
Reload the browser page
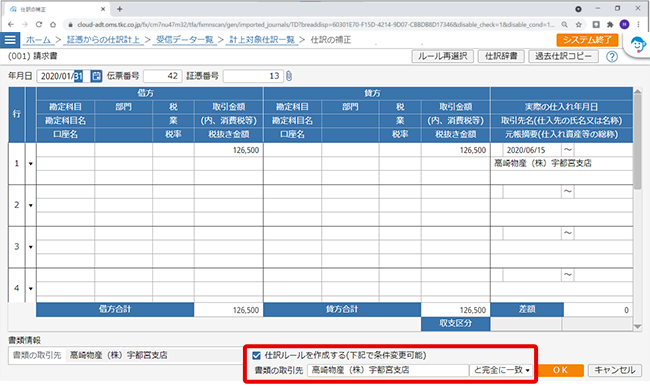point(39,24)
